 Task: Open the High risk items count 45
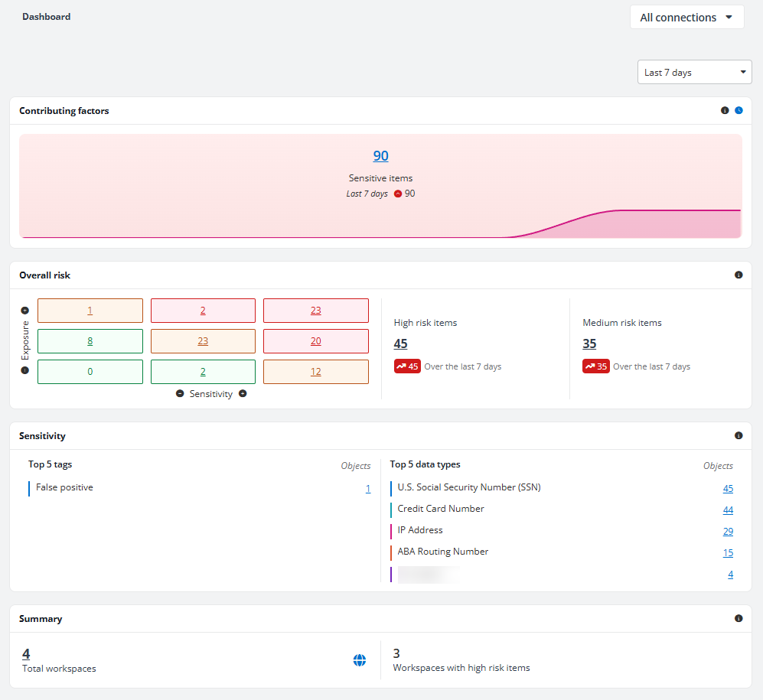click(x=400, y=344)
